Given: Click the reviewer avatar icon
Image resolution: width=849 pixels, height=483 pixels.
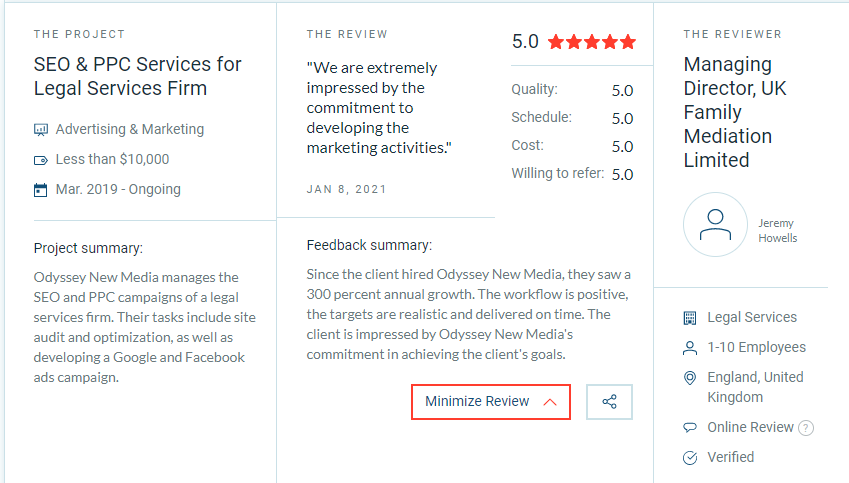Looking at the screenshot, I should pos(715,224).
